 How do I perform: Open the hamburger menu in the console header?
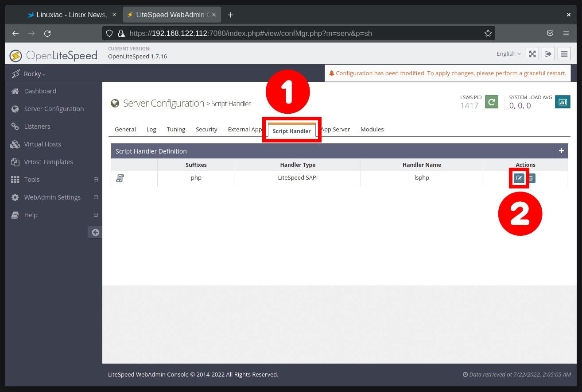[x=564, y=54]
